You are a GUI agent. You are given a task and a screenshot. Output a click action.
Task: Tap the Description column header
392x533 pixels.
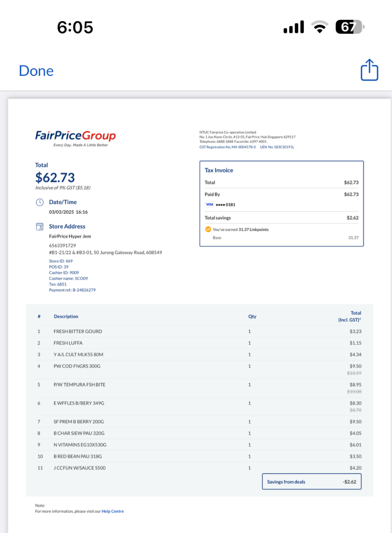(x=66, y=316)
